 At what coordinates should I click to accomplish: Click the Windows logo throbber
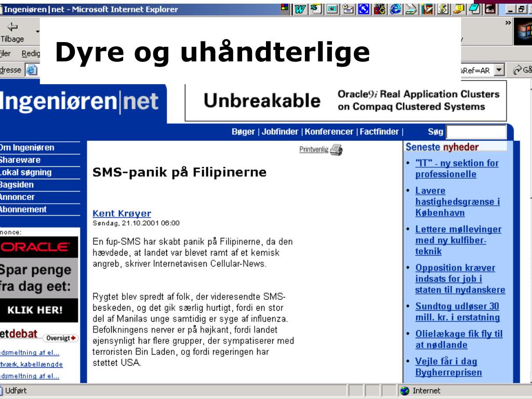523,31
